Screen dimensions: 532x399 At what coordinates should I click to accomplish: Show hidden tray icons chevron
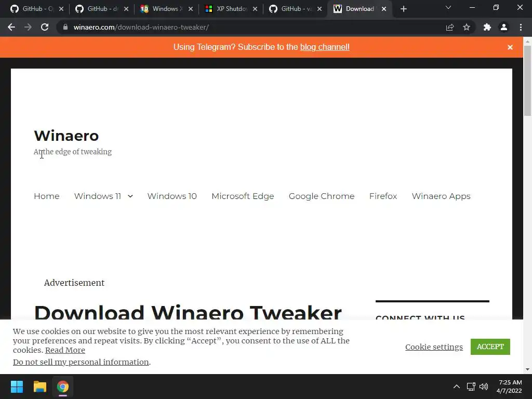tap(457, 387)
